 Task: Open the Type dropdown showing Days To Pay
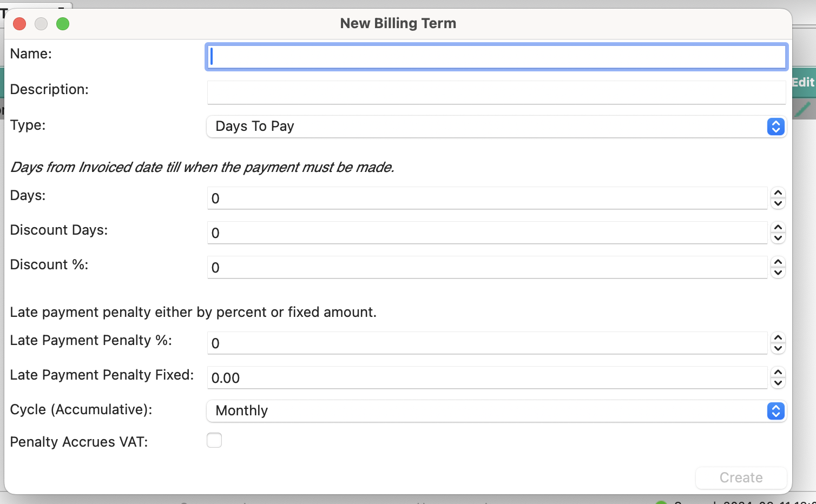coord(496,127)
